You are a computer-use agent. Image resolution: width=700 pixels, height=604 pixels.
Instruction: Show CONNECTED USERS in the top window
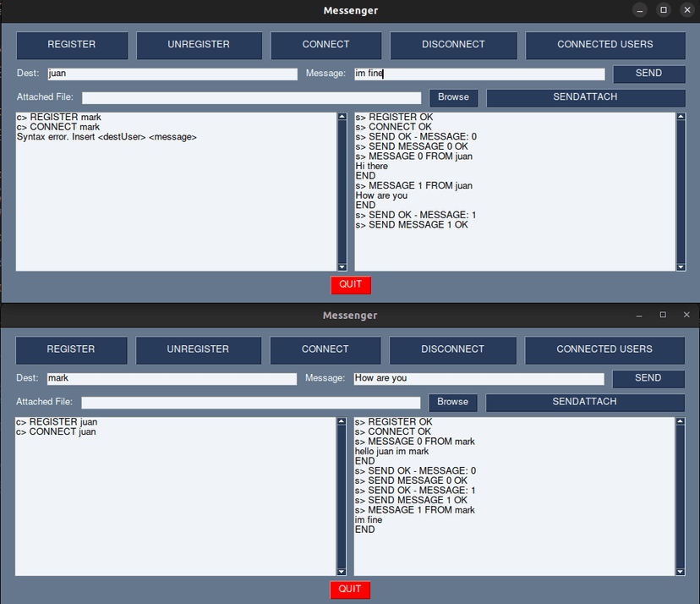[604, 45]
